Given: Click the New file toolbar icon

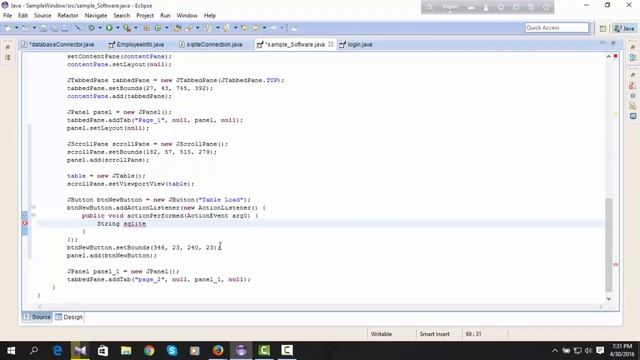Looking at the screenshot, I should coord(8,28).
